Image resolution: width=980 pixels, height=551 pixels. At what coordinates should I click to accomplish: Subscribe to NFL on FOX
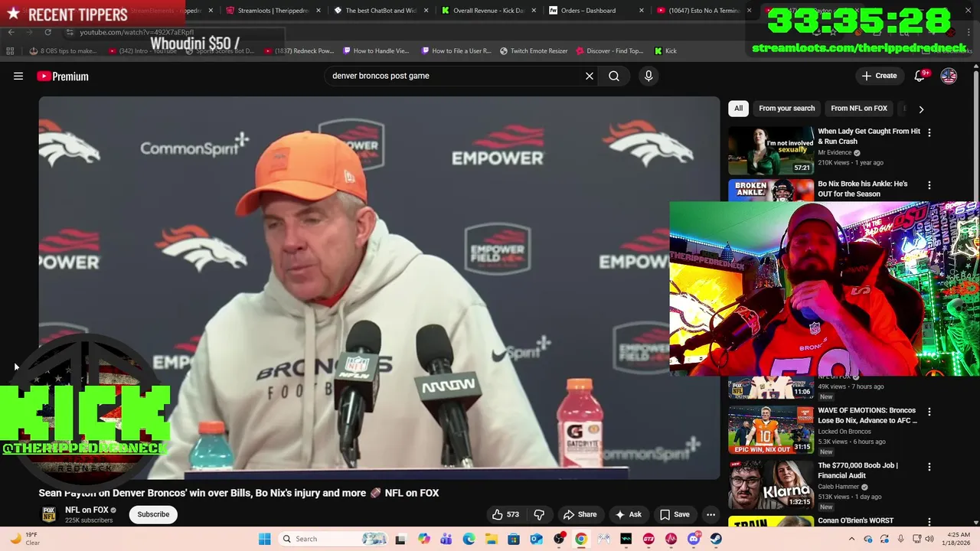pyautogui.click(x=153, y=514)
